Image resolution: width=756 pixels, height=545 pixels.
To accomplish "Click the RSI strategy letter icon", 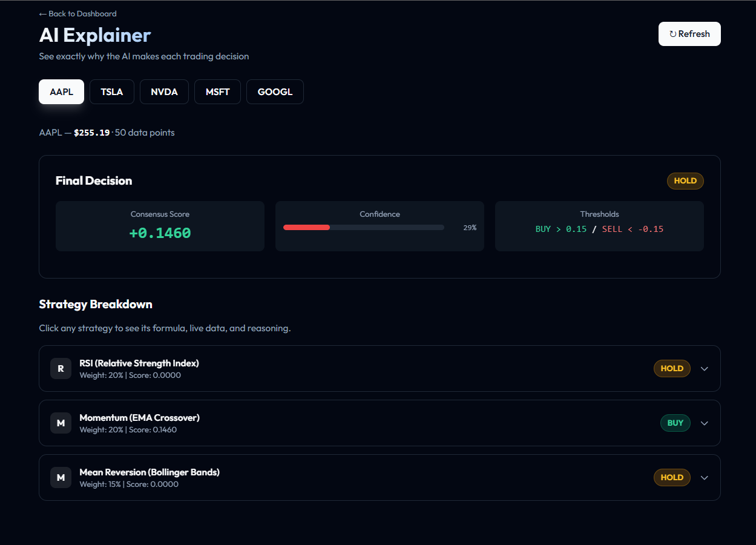I will [61, 368].
